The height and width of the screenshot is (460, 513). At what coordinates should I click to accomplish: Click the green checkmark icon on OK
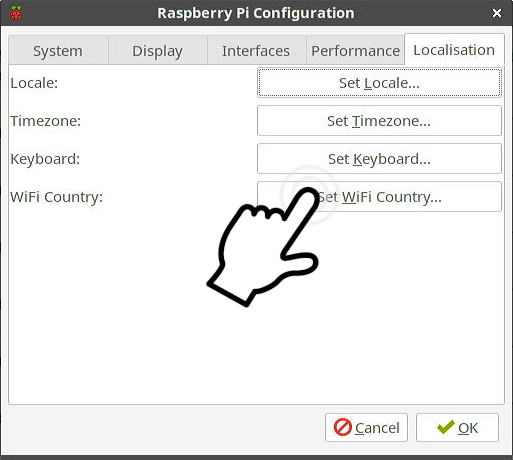(445, 427)
